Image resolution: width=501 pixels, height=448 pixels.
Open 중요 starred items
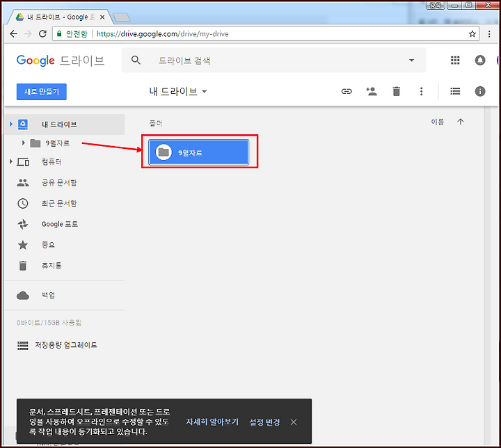(48, 245)
